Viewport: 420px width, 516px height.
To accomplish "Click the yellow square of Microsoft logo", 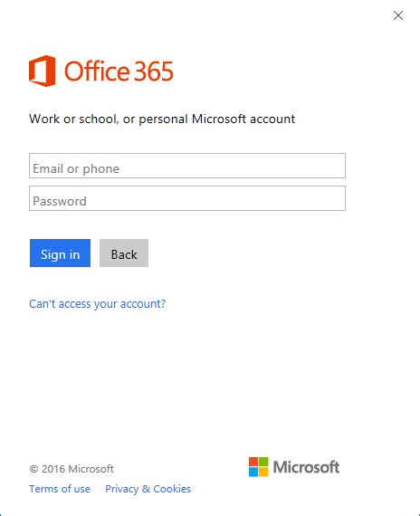I will click(263, 472).
